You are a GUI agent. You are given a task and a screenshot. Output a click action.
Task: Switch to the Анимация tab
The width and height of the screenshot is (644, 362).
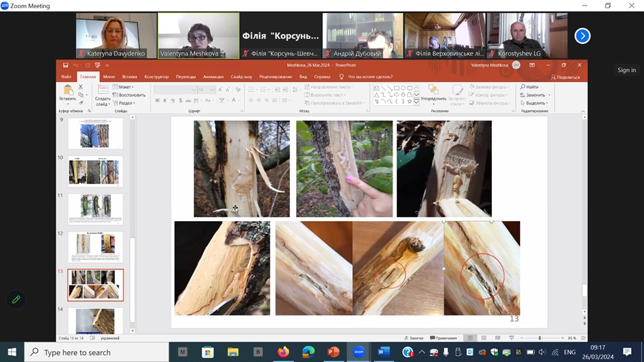[213, 77]
